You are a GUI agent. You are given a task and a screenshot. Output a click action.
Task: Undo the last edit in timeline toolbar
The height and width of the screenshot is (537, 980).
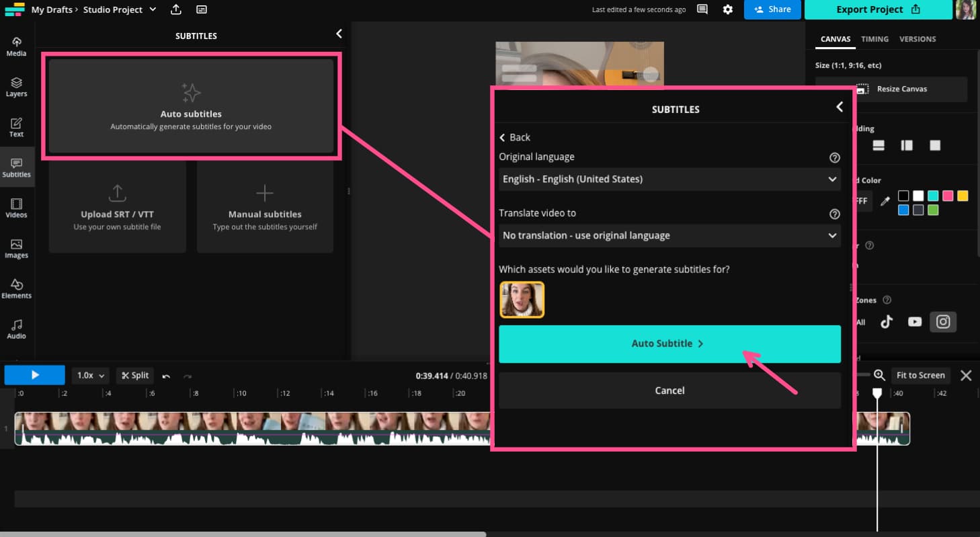pyautogui.click(x=166, y=376)
